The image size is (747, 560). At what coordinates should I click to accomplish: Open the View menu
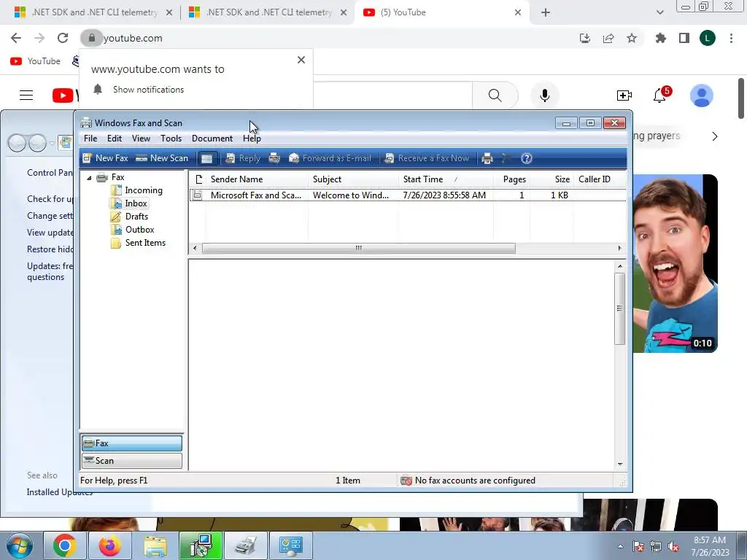tap(141, 139)
